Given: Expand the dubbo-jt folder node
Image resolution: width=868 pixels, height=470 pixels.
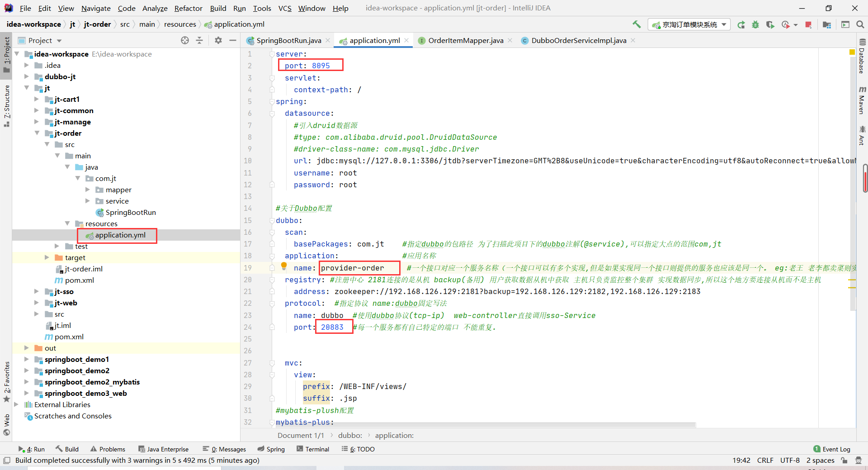Looking at the screenshot, I should (x=27, y=76).
